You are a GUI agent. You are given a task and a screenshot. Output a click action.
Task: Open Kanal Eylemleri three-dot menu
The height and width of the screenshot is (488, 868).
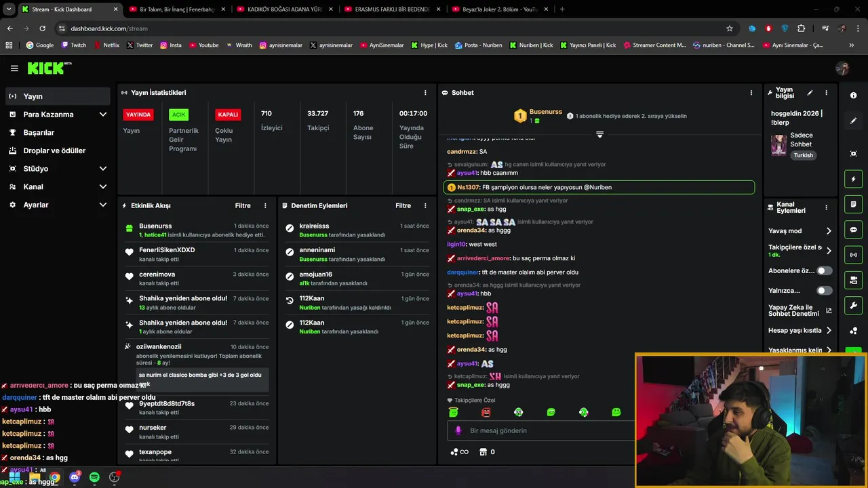click(826, 207)
